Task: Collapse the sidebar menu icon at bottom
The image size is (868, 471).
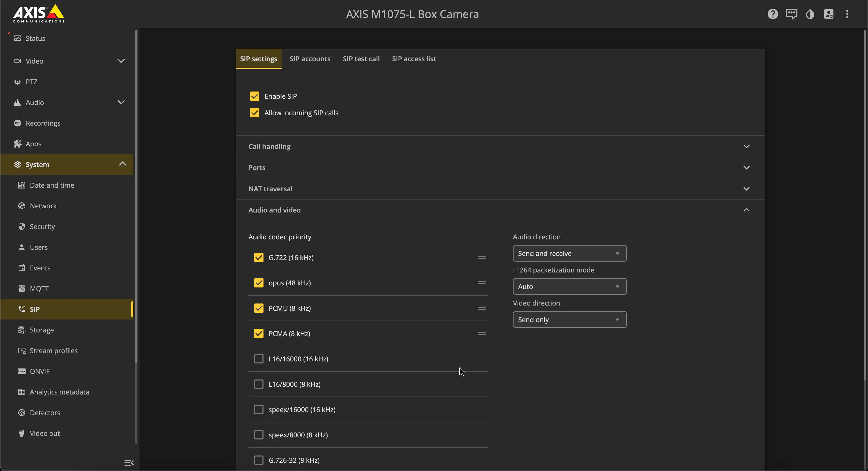Action: click(129, 462)
